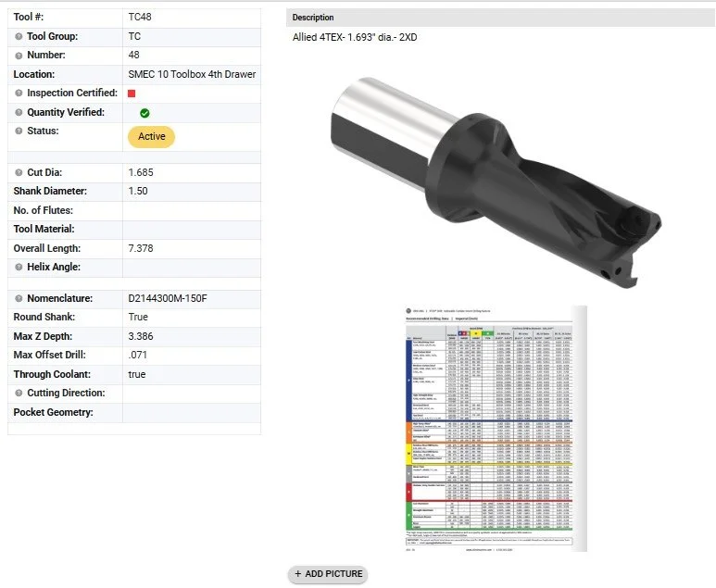
Task: Click location SMEC 10 Toolbox 4th Drawer
Action: tap(192, 74)
